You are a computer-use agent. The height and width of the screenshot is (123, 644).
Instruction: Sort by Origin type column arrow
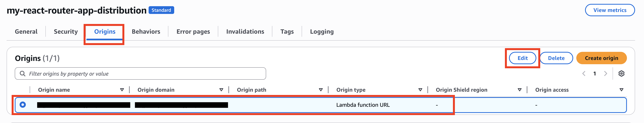tap(420, 90)
